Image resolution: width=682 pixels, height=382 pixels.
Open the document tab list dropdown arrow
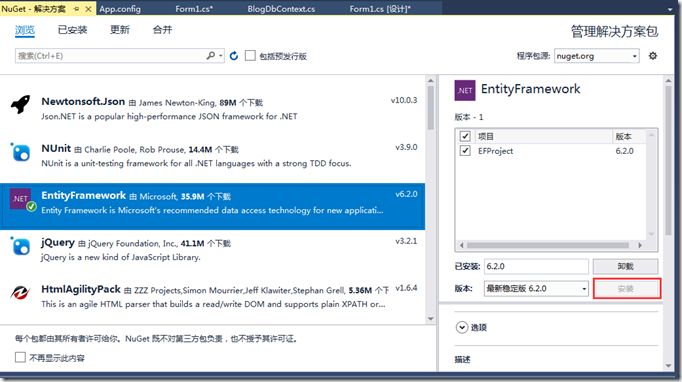[670, 9]
